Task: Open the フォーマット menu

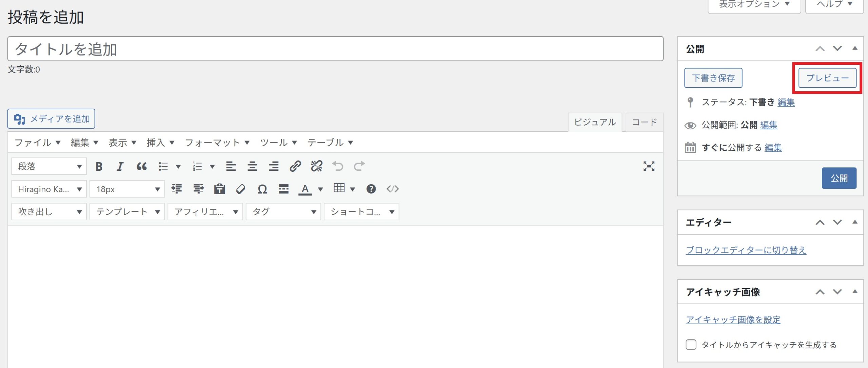Action: (217, 143)
